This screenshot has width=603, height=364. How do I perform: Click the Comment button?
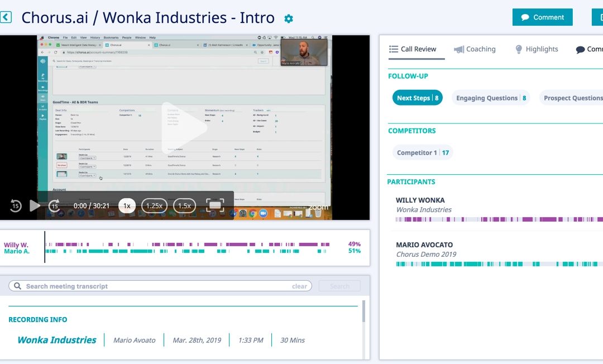[542, 17]
